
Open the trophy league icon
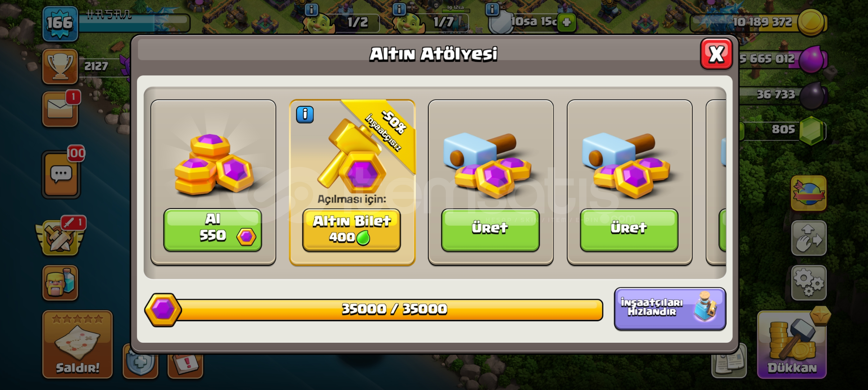tap(60, 66)
